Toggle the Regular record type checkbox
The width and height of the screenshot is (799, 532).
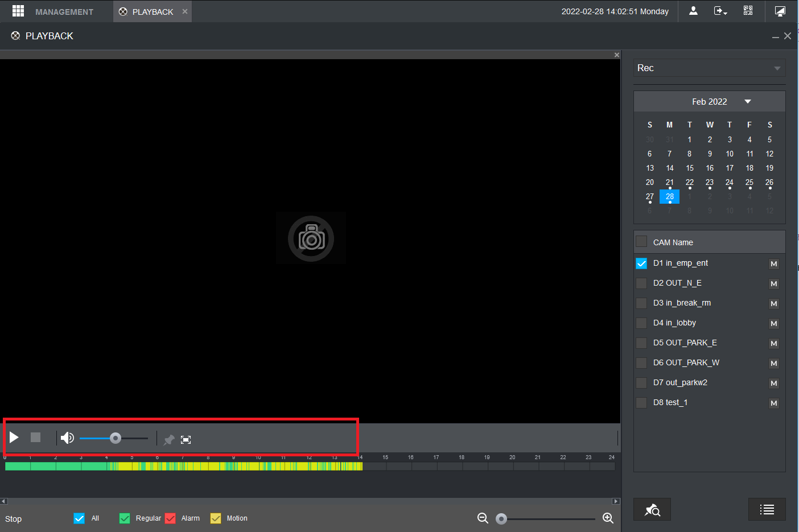click(125, 518)
